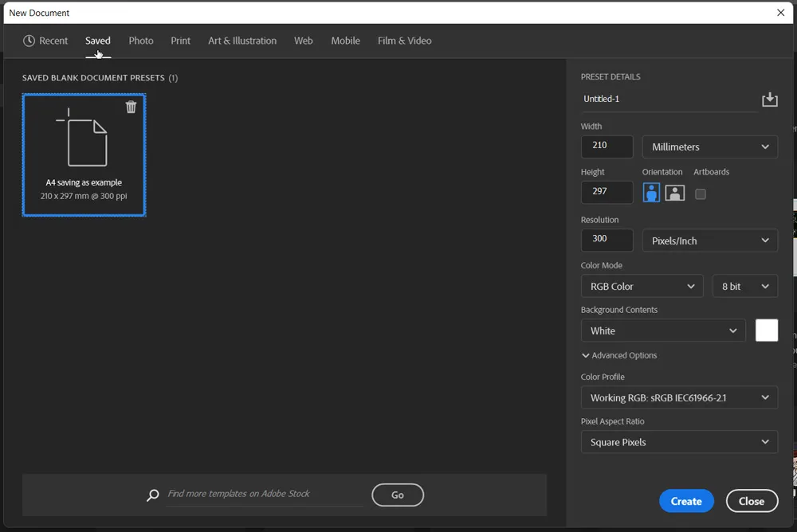
Task: Open the white background color swatch
Action: pos(766,331)
